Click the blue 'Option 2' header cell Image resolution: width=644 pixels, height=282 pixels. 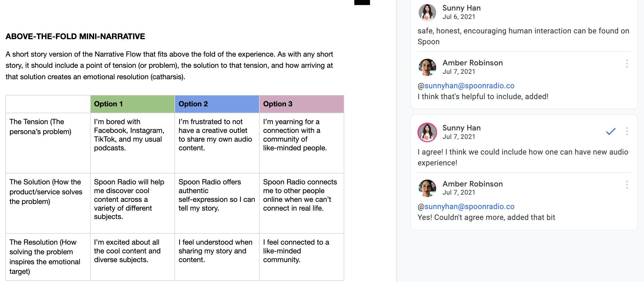pos(217,104)
